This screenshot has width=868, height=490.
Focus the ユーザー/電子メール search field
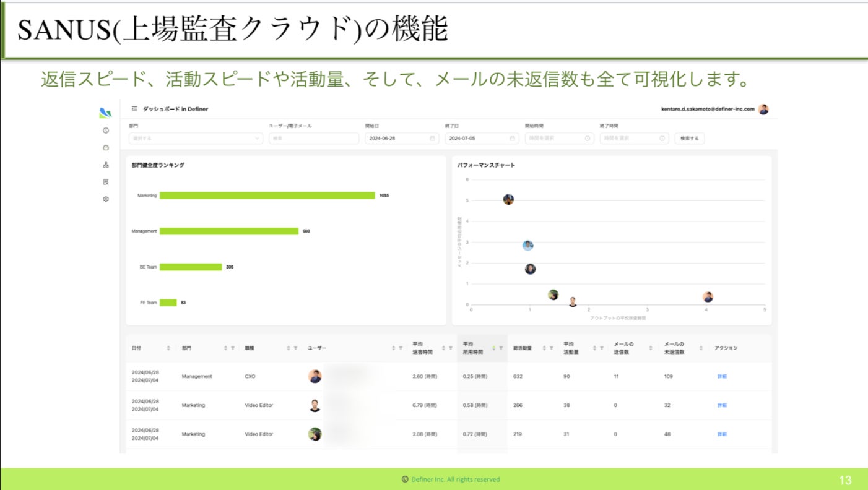pos(314,139)
